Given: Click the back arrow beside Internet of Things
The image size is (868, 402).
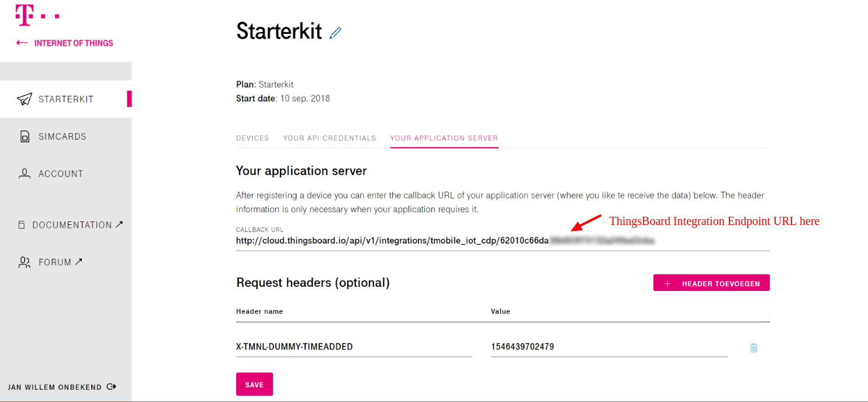Looking at the screenshot, I should (x=22, y=43).
